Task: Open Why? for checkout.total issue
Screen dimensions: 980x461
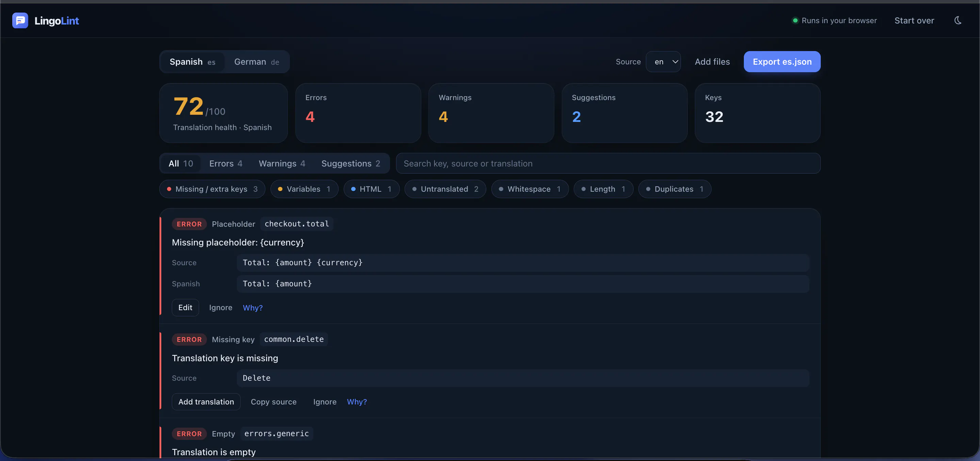Action: (x=252, y=307)
